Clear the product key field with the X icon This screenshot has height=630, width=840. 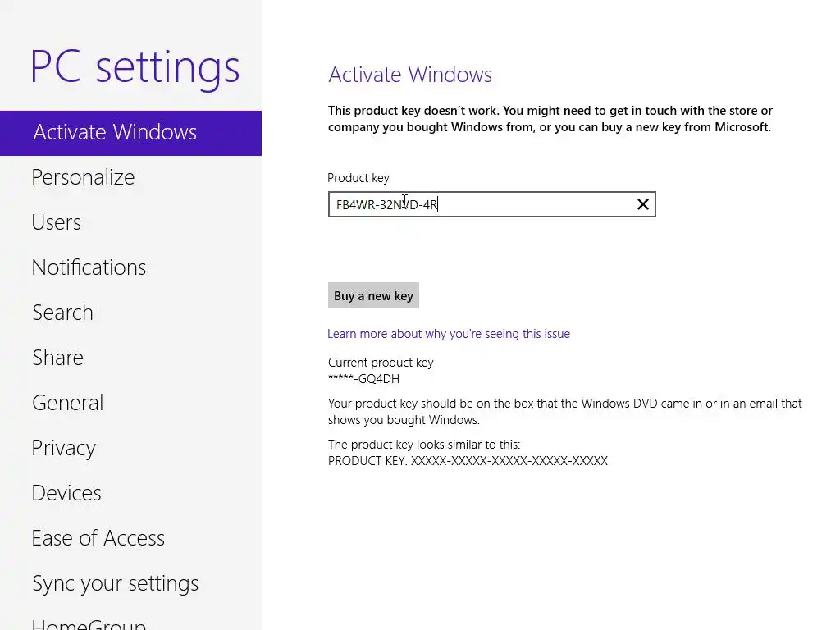[643, 204]
